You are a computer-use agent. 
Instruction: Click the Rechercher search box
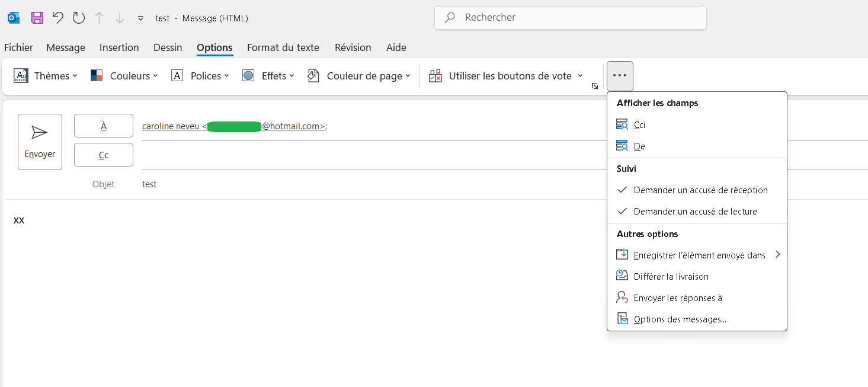[x=571, y=18]
